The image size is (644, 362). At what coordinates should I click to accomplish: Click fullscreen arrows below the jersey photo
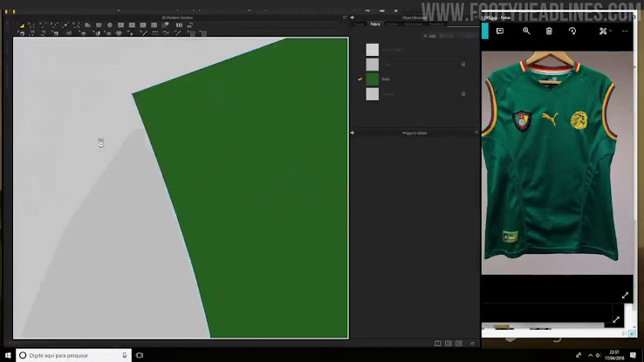pyautogui.click(x=625, y=295)
